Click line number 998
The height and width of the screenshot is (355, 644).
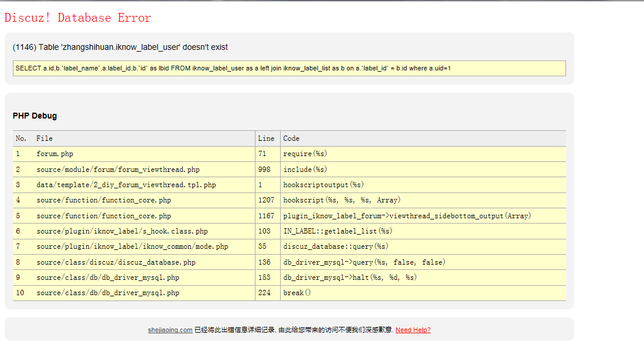(264, 170)
